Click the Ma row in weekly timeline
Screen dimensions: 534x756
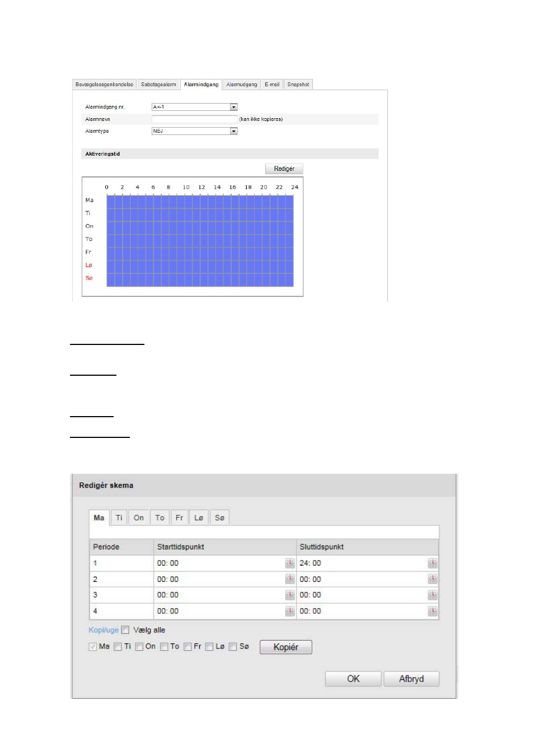click(x=200, y=200)
